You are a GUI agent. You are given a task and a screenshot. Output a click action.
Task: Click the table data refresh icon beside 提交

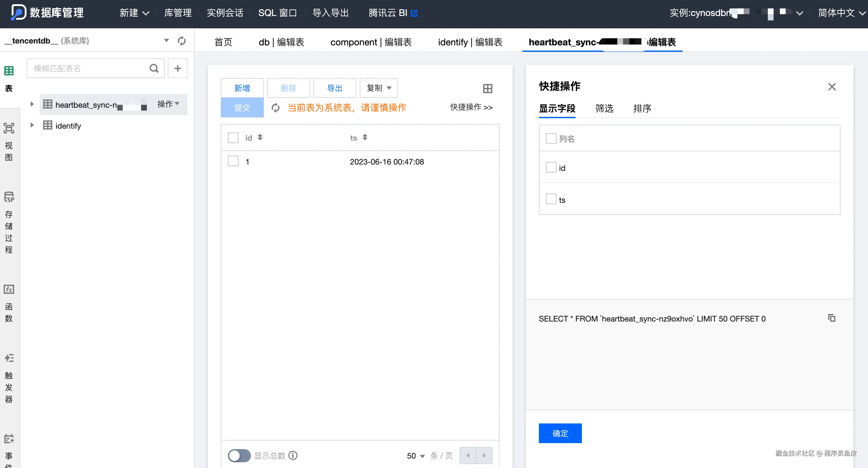276,108
